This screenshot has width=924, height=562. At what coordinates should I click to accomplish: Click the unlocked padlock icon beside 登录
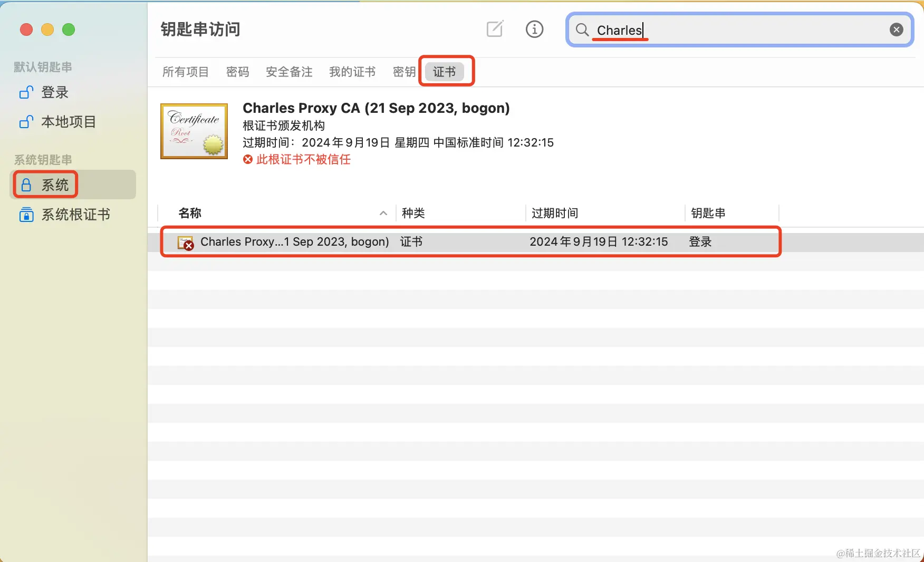coord(26,92)
